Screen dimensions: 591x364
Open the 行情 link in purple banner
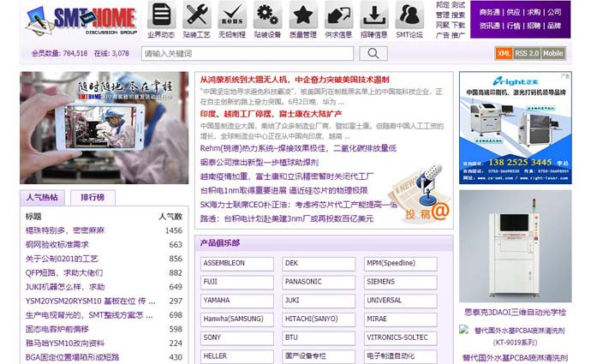pyautogui.click(x=513, y=26)
